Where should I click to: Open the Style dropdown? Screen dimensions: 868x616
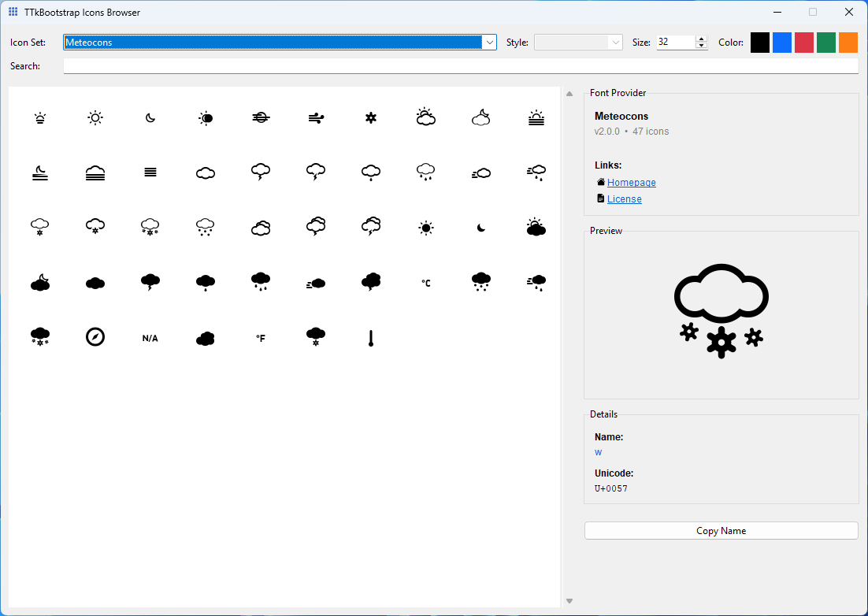pyautogui.click(x=615, y=42)
